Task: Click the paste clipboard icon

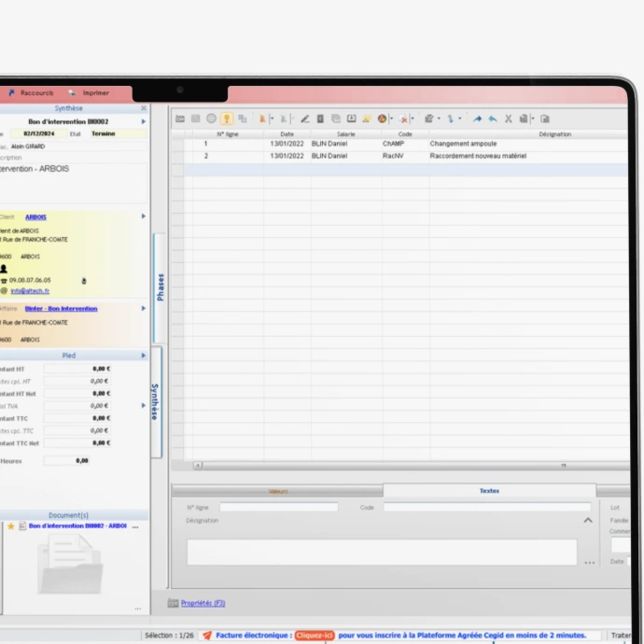Action: pos(545,119)
